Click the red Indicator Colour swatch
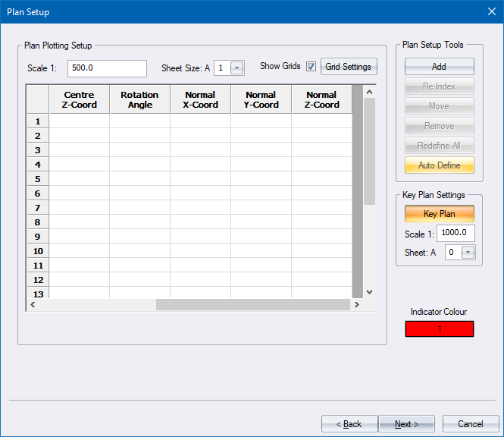The image size is (504, 437). 439,329
